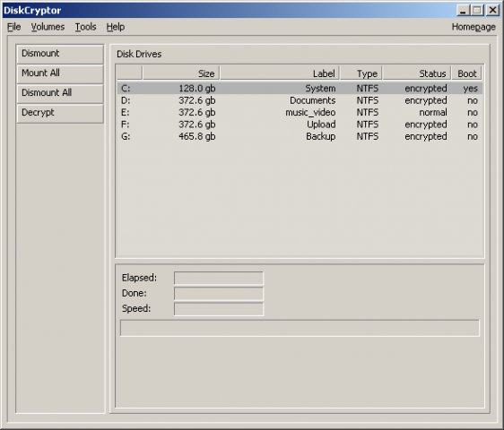Open the Help menu
Screen dimensions: 504x430
[x=116, y=27]
